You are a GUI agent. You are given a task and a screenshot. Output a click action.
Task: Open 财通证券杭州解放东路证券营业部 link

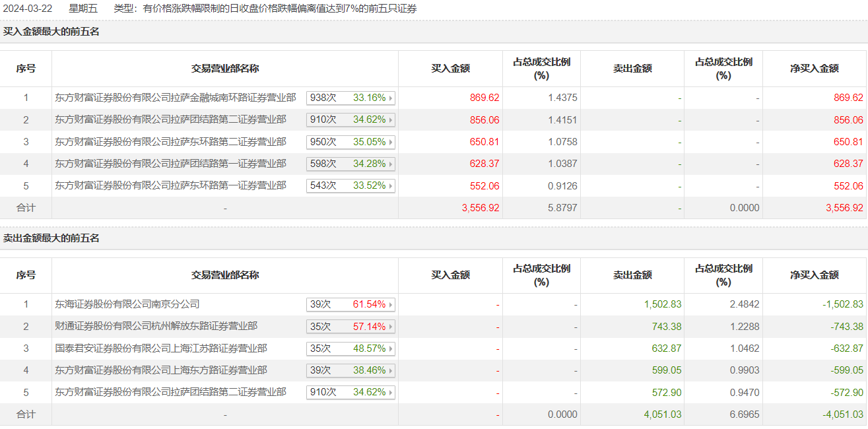156,326
